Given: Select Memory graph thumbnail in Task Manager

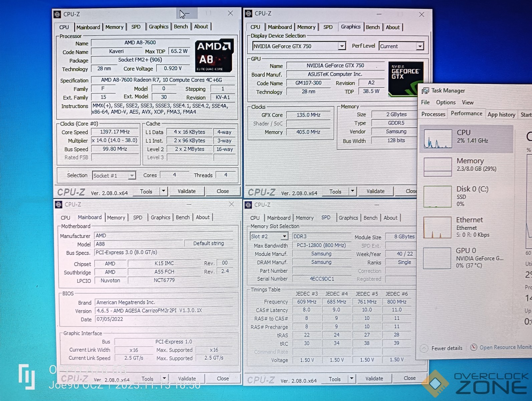Looking at the screenshot, I should pos(438,167).
